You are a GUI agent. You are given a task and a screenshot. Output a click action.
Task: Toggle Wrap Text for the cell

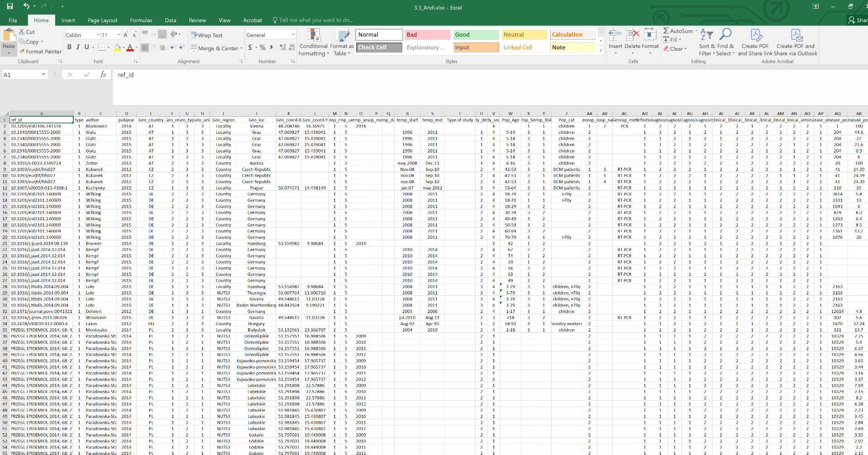point(207,35)
